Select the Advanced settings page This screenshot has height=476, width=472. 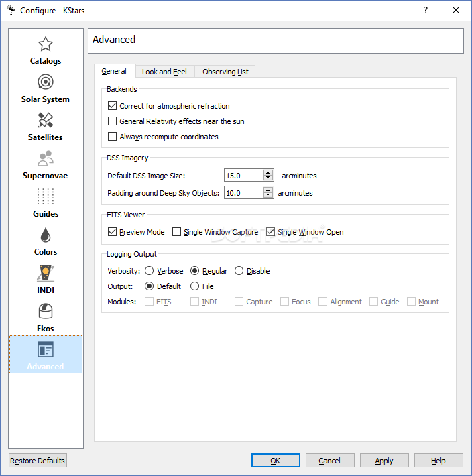[46, 355]
